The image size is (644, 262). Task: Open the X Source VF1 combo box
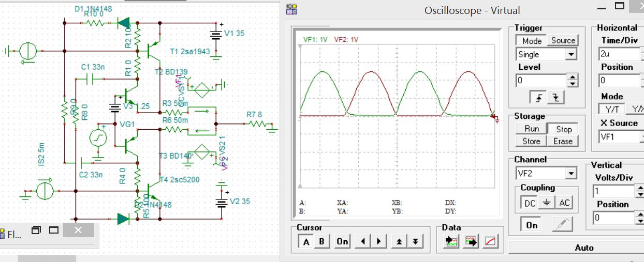point(621,136)
